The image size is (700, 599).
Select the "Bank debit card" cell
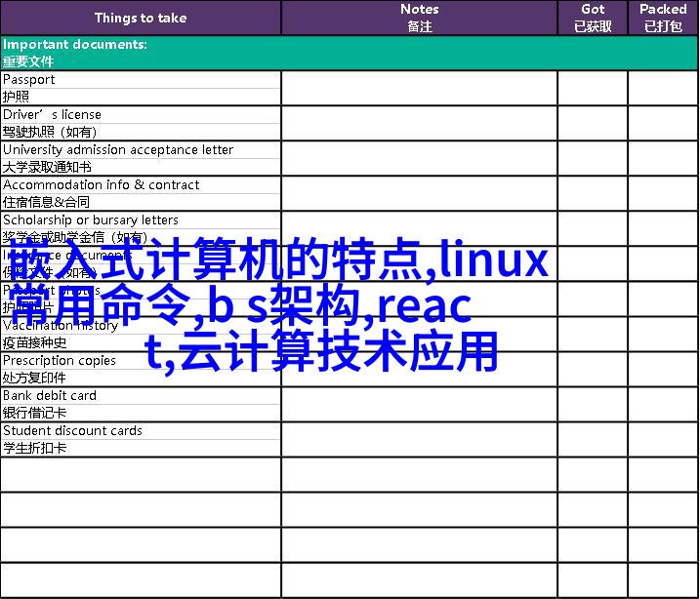click(x=141, y=396)
